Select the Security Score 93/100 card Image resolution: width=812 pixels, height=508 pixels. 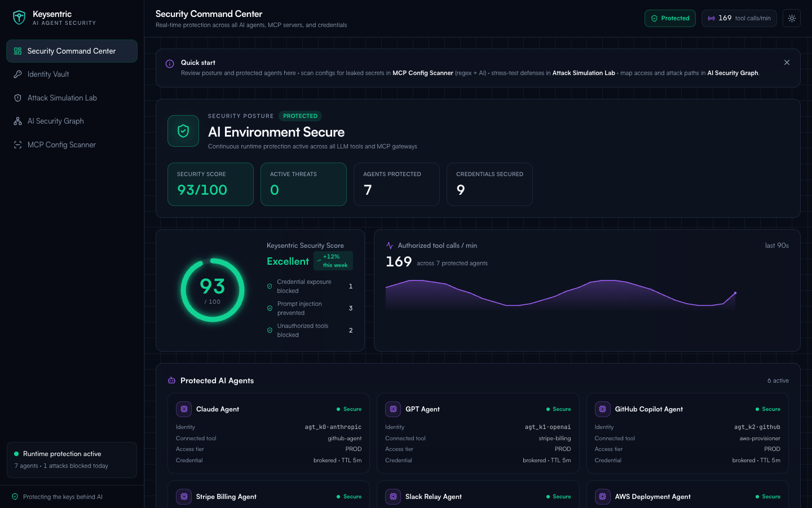tap(210, 184)
